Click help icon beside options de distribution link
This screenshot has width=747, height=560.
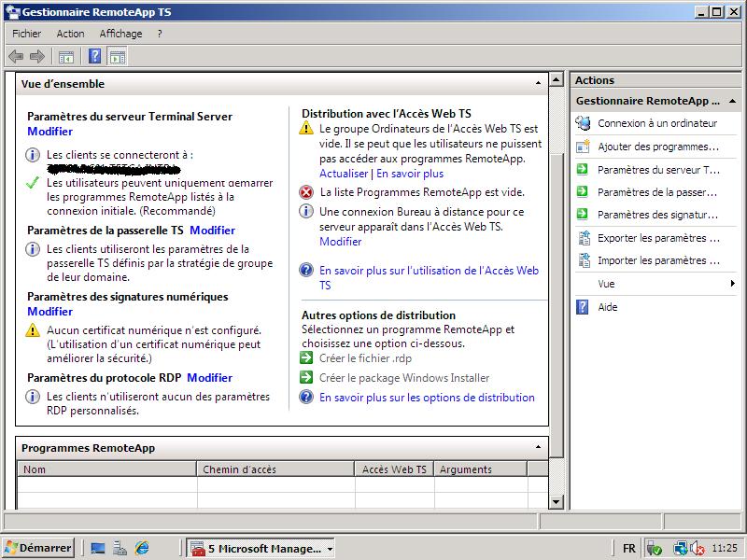point(306,397)
